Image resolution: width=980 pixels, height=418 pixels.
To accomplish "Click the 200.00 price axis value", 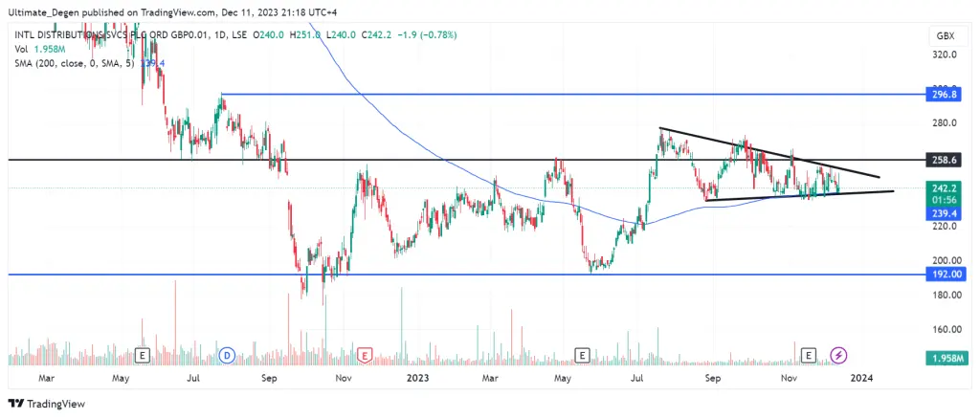I will (945, 260).
